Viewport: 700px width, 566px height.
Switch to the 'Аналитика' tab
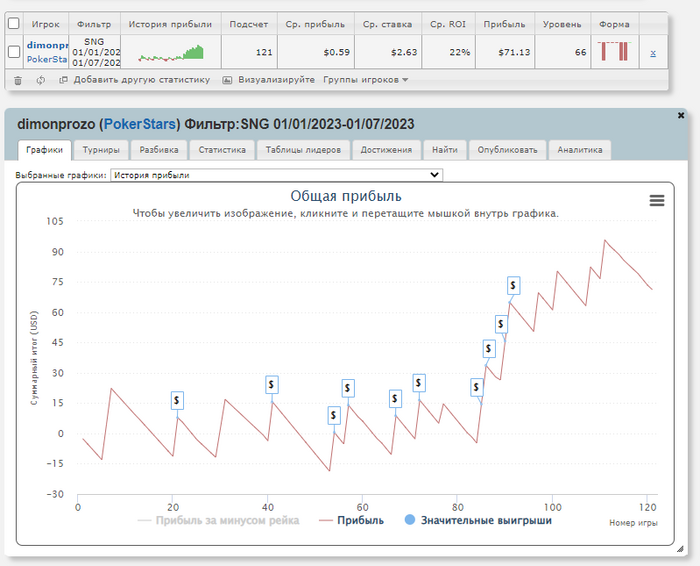coord(579,150)
